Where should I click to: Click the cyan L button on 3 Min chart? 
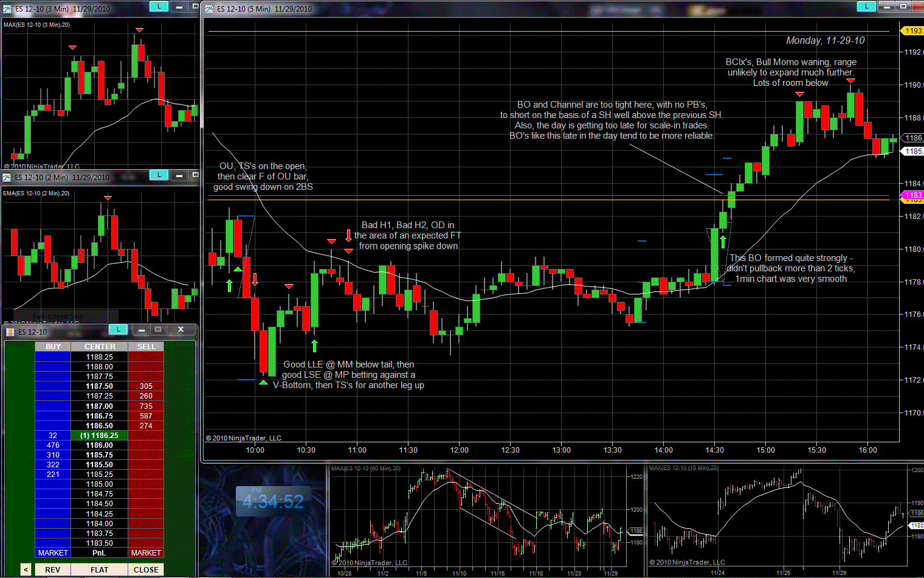[x=159, y=6]
